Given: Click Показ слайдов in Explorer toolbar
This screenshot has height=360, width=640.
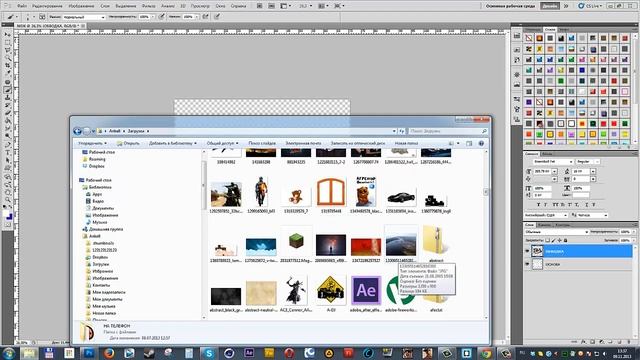Looking at the screenshot, I should coord(262,143).
